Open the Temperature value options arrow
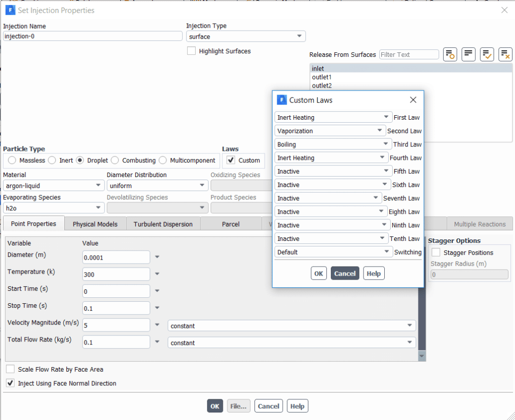 coord(157,274)
